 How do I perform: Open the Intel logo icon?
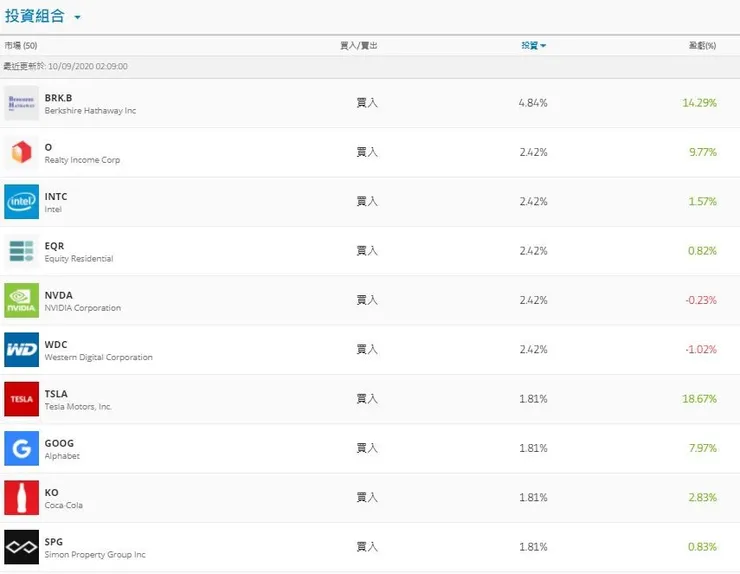pos(21,202)
